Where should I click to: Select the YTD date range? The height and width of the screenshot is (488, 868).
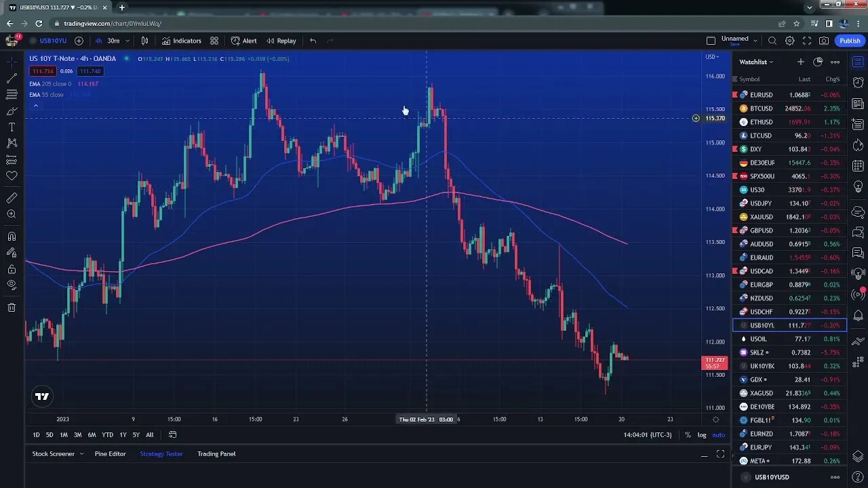[107, 434]
